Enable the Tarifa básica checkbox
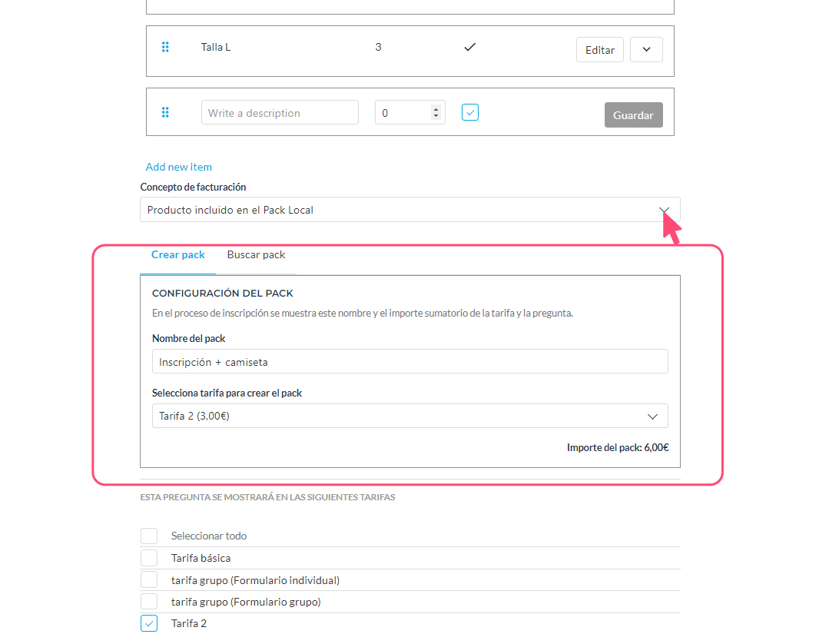 pyautogui.click(x=149, y=558)
